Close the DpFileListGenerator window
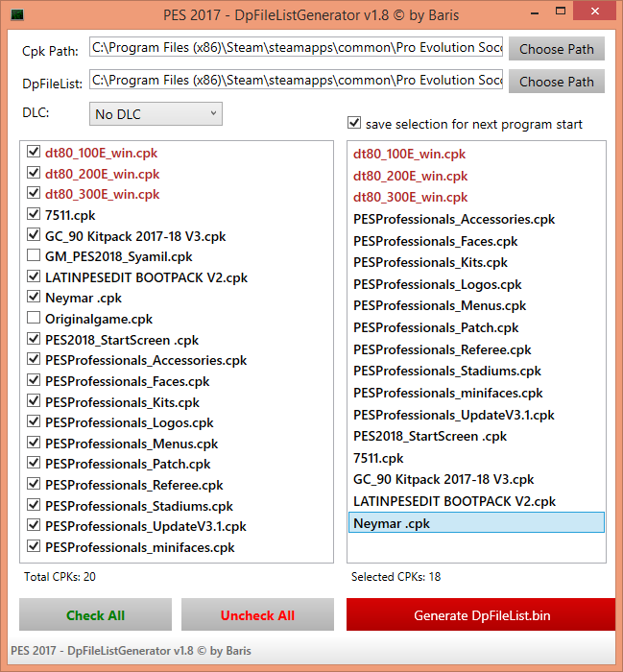Viewport: 623px width, 672px height. 595,12
